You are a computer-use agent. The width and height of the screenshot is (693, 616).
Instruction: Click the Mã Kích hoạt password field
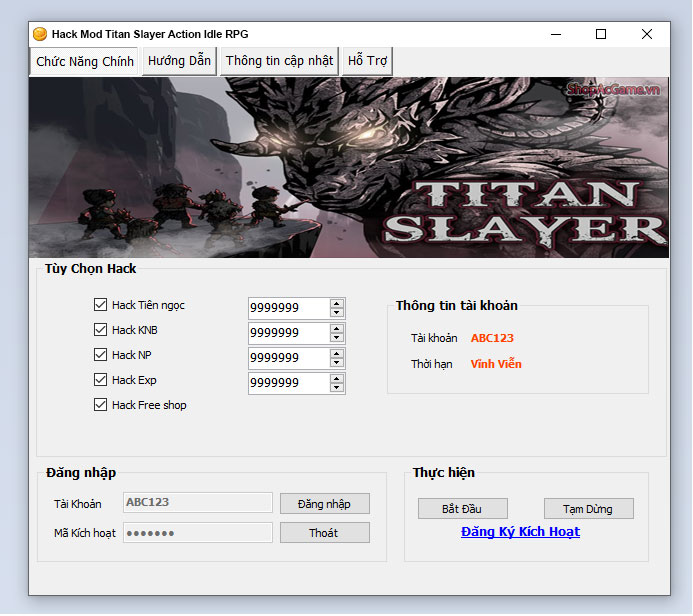[x=198, y=533]
